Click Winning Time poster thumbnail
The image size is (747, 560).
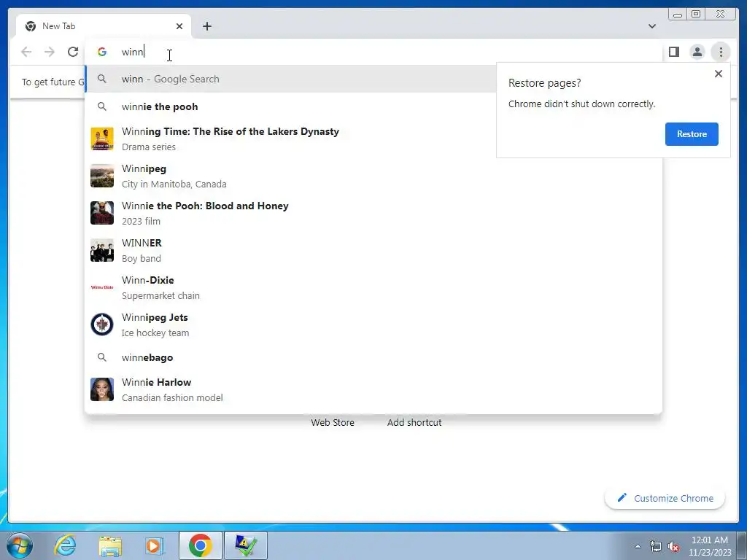[102, 139]
